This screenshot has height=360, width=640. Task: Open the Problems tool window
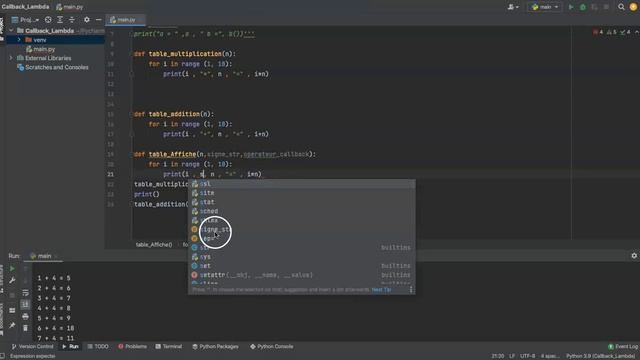coord(132,346)
